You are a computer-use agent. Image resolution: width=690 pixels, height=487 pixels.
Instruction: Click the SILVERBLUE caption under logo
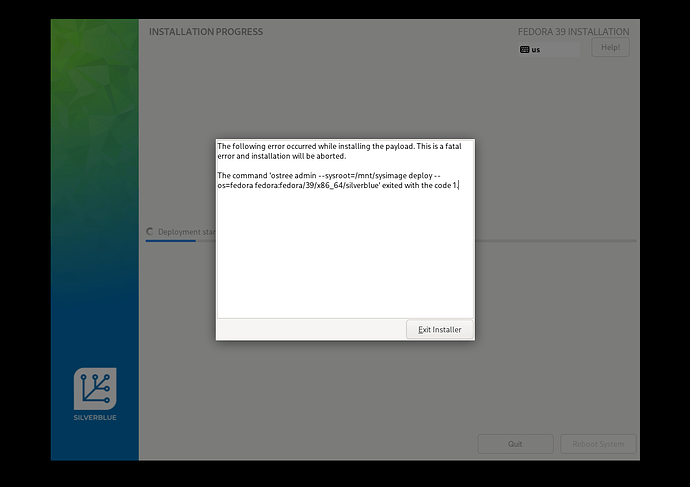pos(95,417)
